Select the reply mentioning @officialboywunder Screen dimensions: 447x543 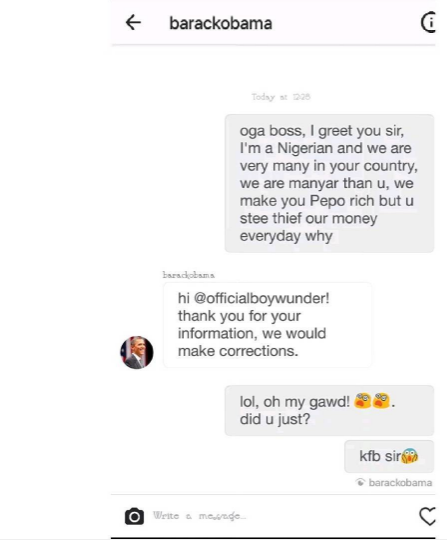click(267, 324)
